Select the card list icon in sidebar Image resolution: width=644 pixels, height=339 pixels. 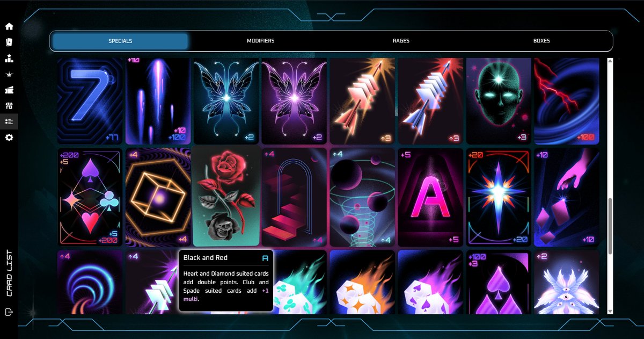(9, 121)
